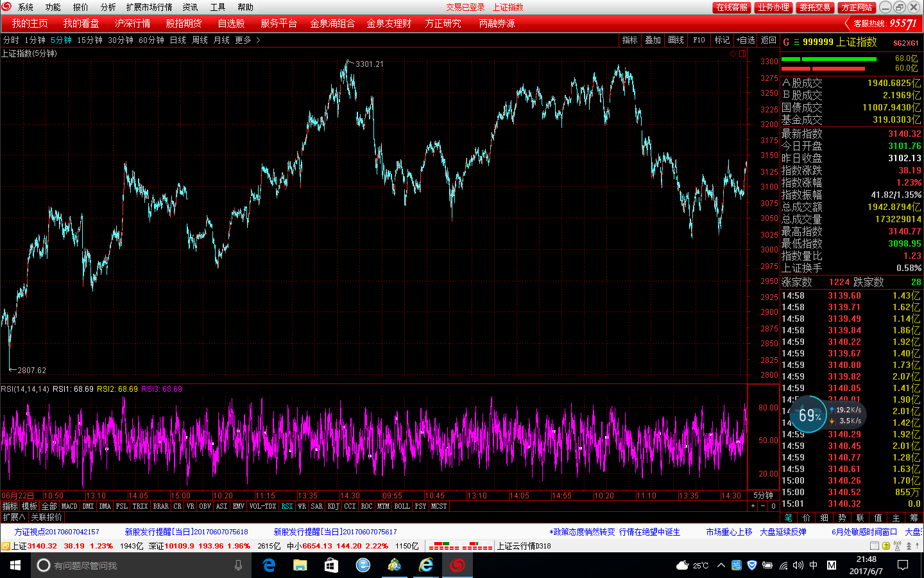The height and width of the screenshot is (578, 924).
Task: Collapse the 扩展 panel
Action: click(13, 517)
